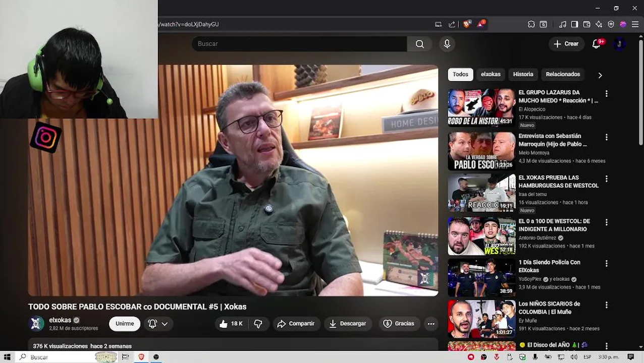Click the share page icon in address bar

(452, 24)
